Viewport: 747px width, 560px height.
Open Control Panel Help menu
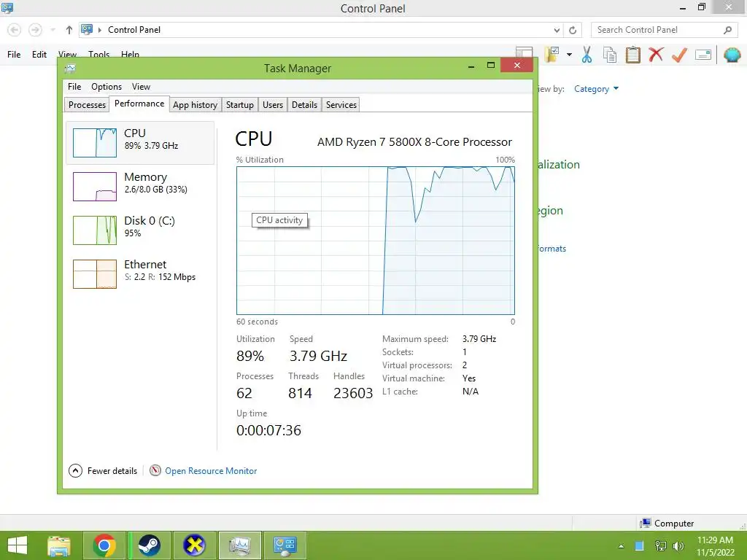[130, 54]
